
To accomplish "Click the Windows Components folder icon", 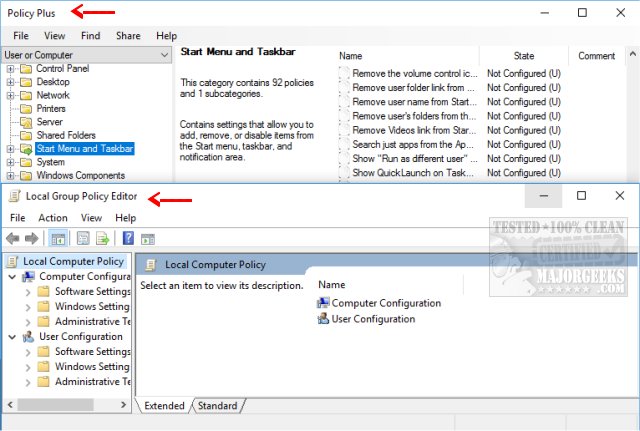I will pos(26,176).
